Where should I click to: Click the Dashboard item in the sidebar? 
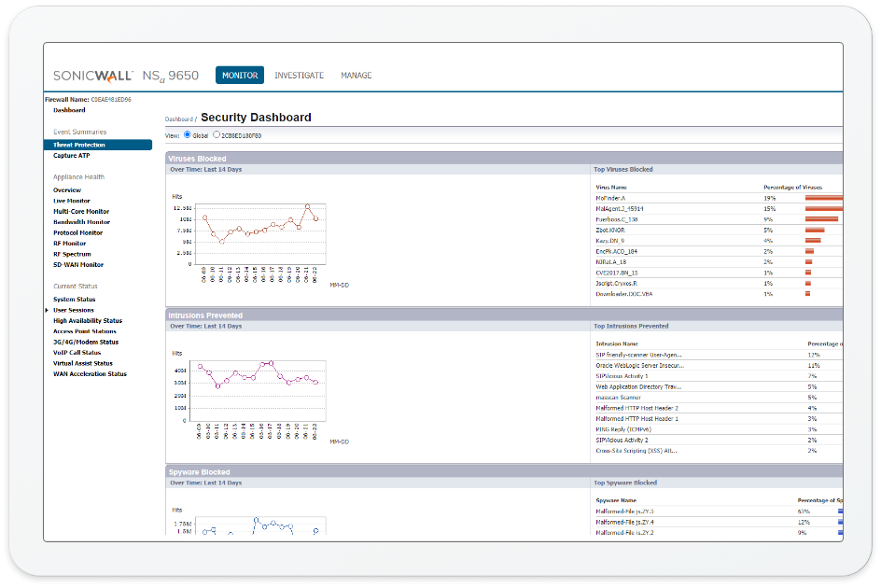tap(69, 110)
